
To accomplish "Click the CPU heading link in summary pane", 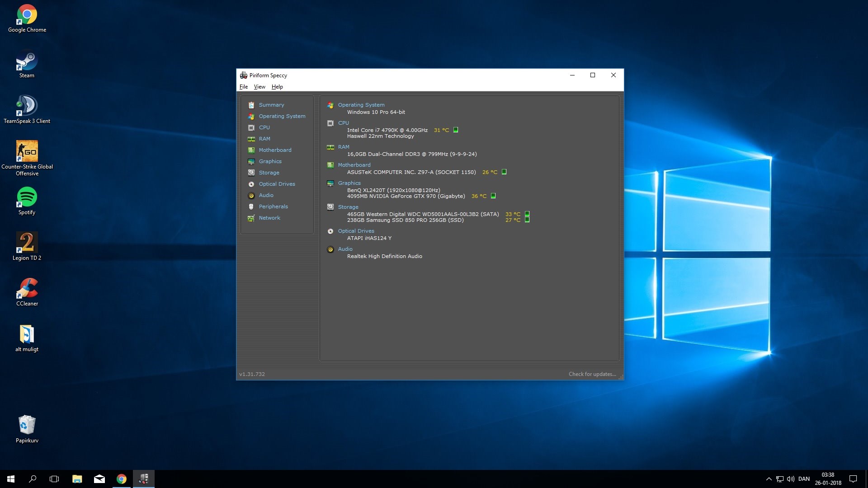I will pos(343,123).
